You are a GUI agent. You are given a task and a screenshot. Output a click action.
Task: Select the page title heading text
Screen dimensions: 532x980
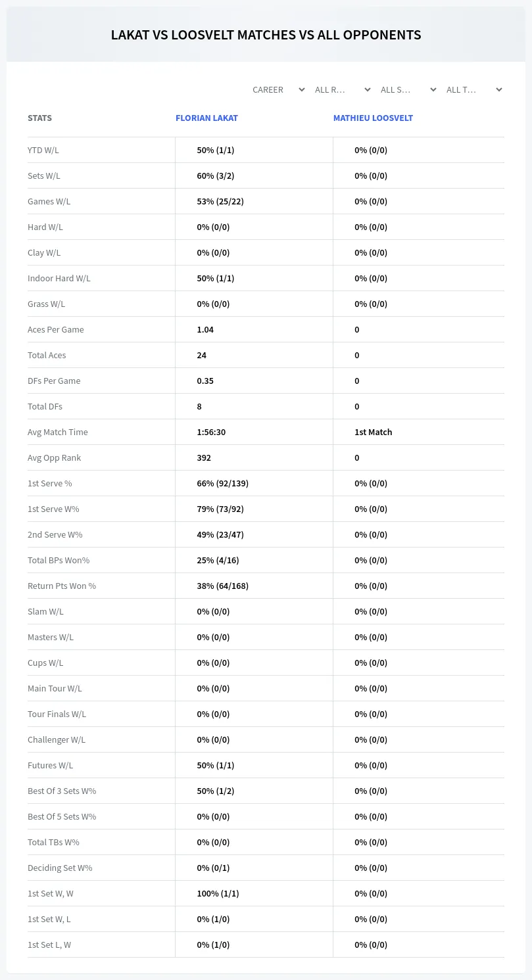click(x=266, y=35)
